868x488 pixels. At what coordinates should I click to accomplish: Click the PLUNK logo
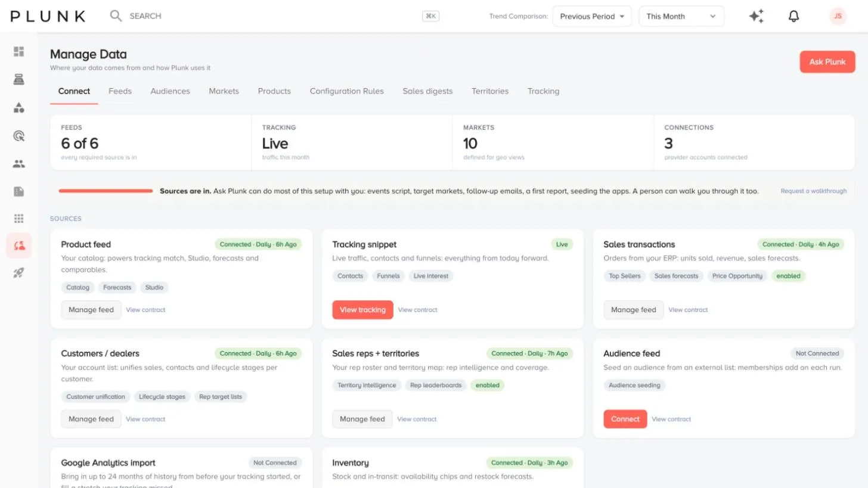tap(48, 16)
